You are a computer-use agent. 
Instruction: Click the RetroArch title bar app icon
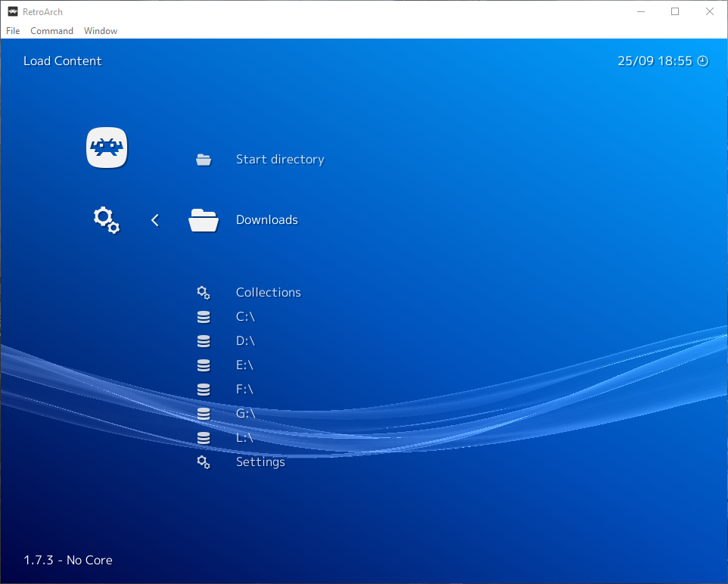(x=13, y=11)
